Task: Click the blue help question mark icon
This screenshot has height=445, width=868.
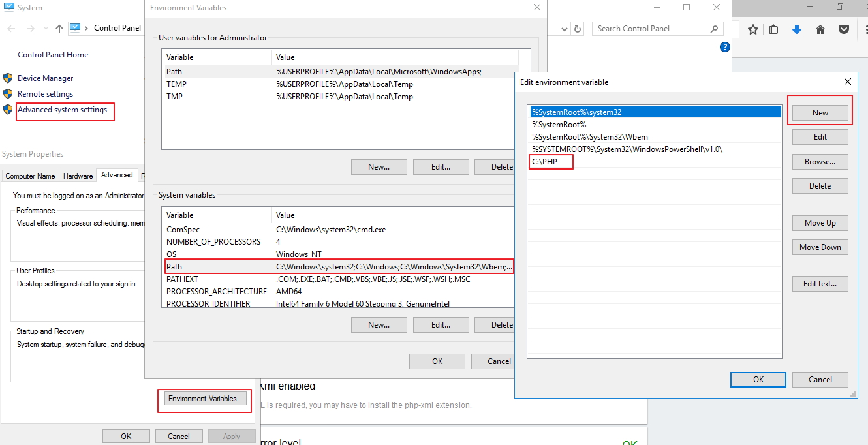Action: pyautogui.click(x=724, y=47)
